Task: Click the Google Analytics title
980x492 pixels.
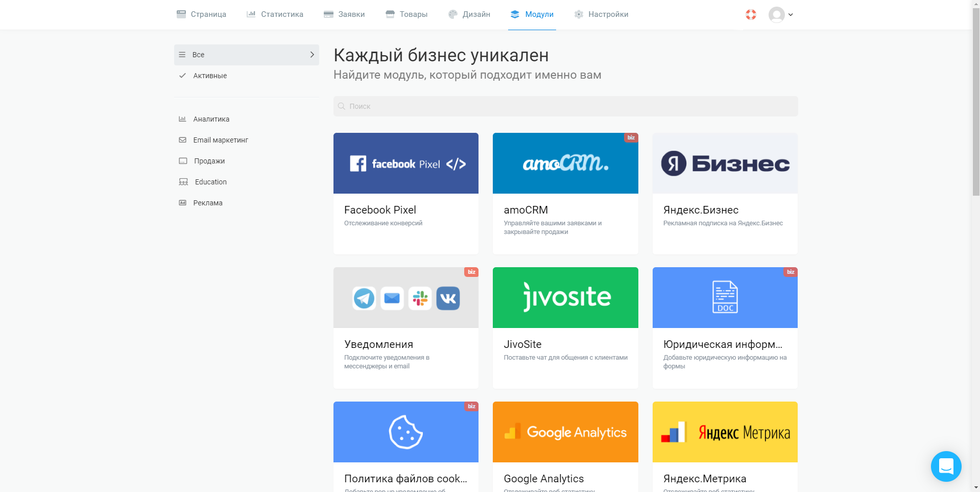Action: pos(543,479)
